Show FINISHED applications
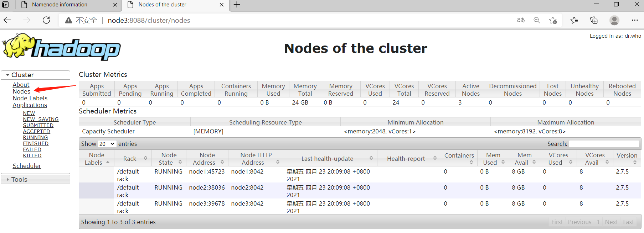This screenshot has width=644, height=233. pos(36,143)
